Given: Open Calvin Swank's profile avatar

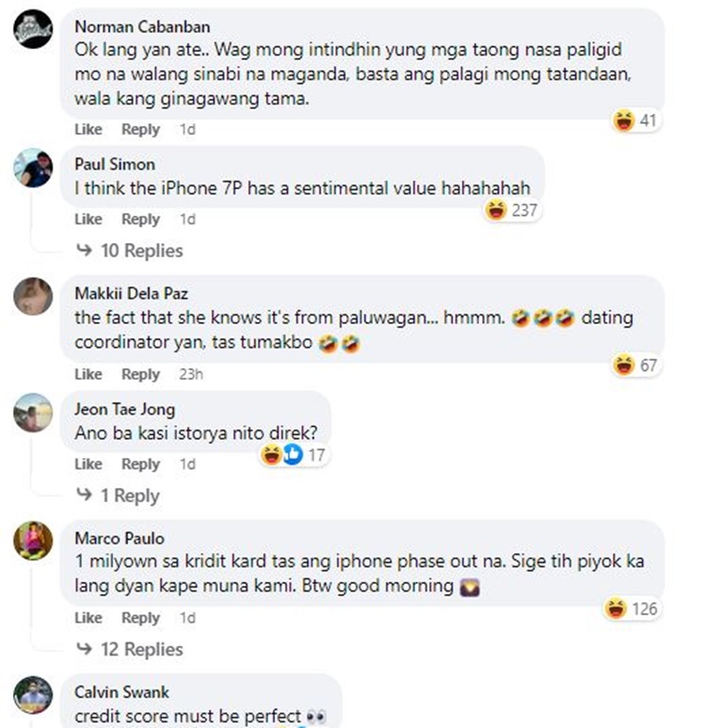Looking at the screenshot, I should [x=33, y=695].
